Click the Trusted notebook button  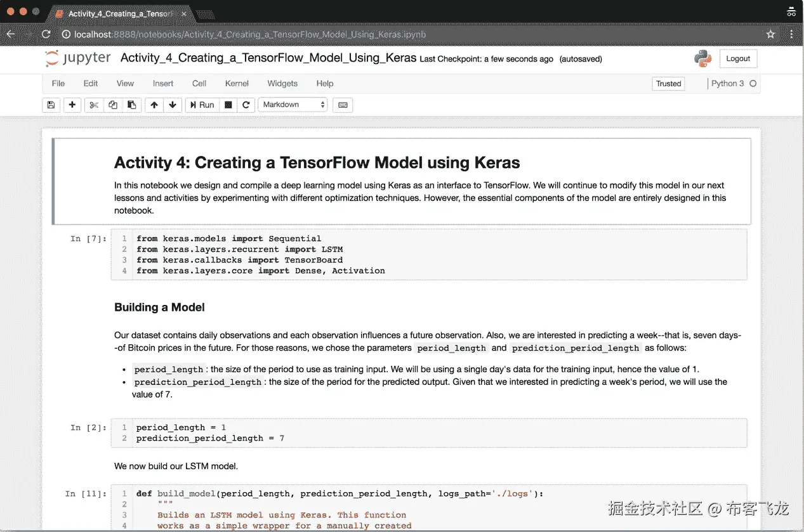668,84
